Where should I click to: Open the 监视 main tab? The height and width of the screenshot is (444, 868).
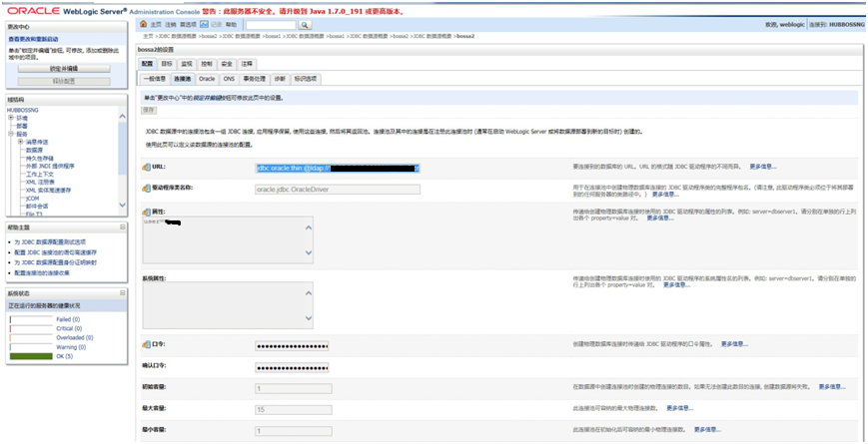pos(187,64)
